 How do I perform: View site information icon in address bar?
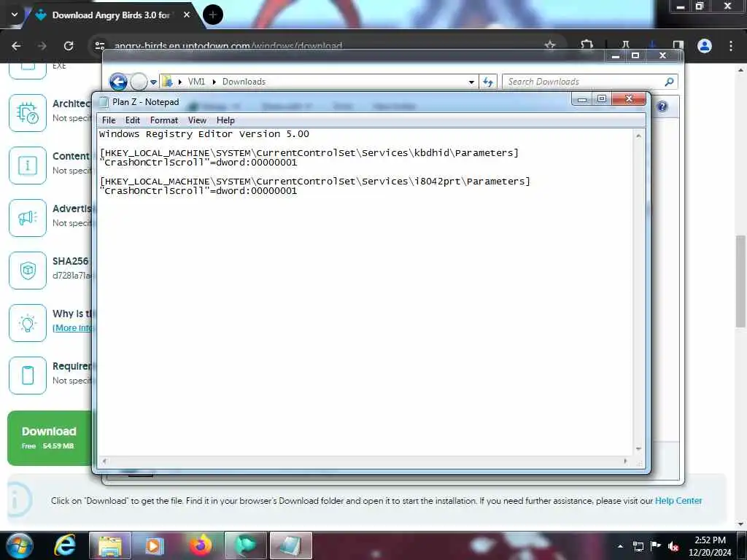coord(100,46)
